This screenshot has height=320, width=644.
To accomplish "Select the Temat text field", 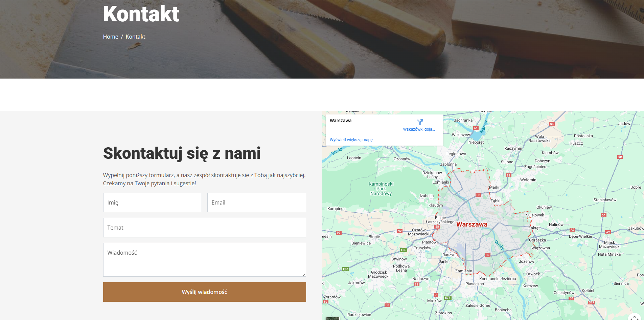I will [204, 228].
